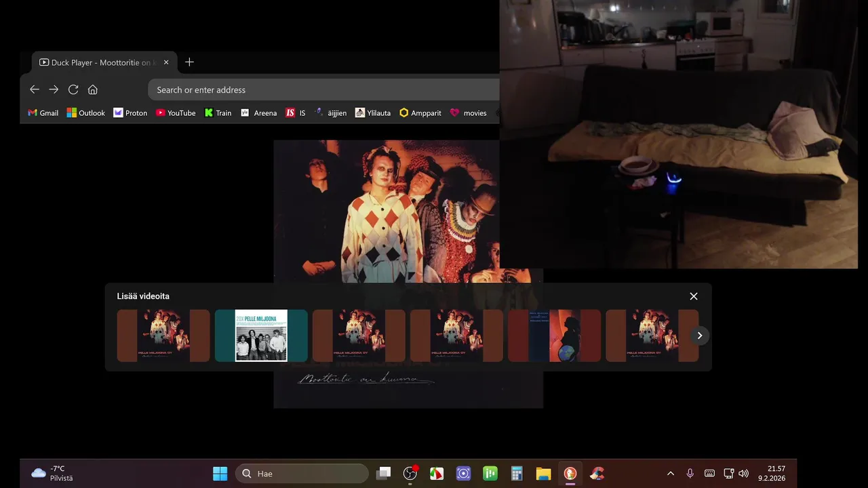Open the green audio bars taskbar app
Screen dimensions: 868x488
(x=490, y=474)
